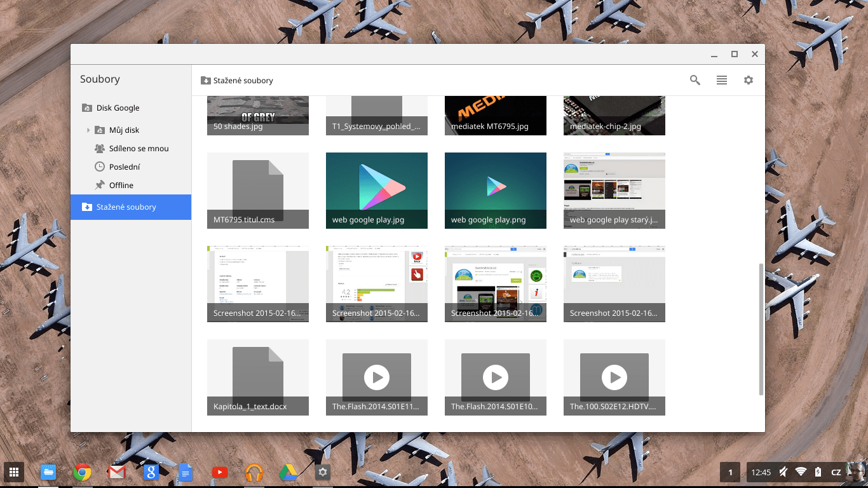Screen dimensions: 868x488
Task: Select mediatek-chip-2.jpg image
Action: pyautogui.click(x=614, y=116)
